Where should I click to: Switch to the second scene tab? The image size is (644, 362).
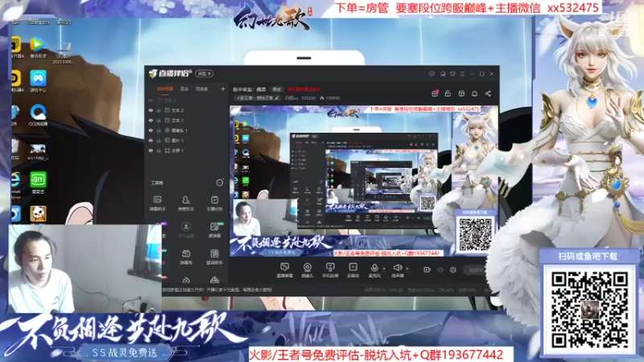coord(184,89)
